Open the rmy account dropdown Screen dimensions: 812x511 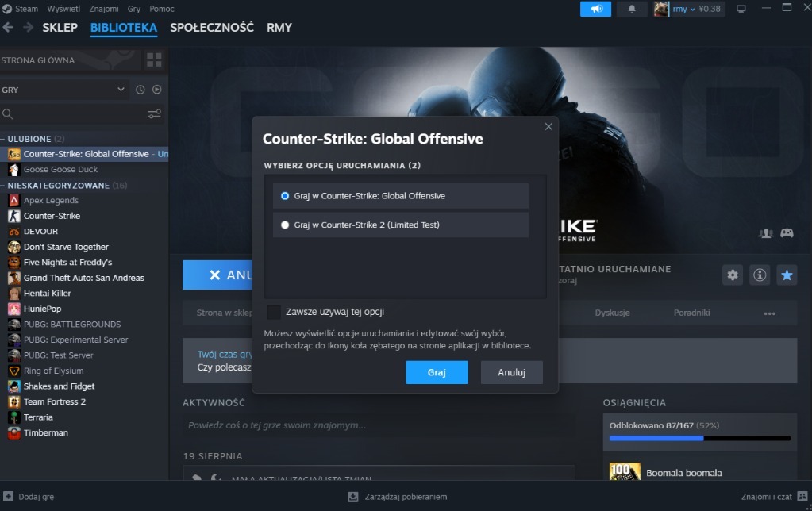click(683, 9)
